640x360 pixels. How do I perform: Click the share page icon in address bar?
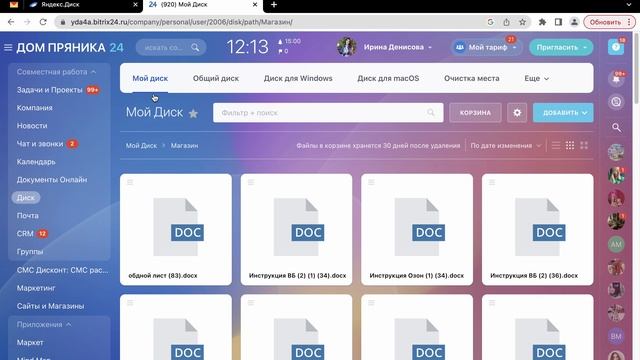pos(506,22)
